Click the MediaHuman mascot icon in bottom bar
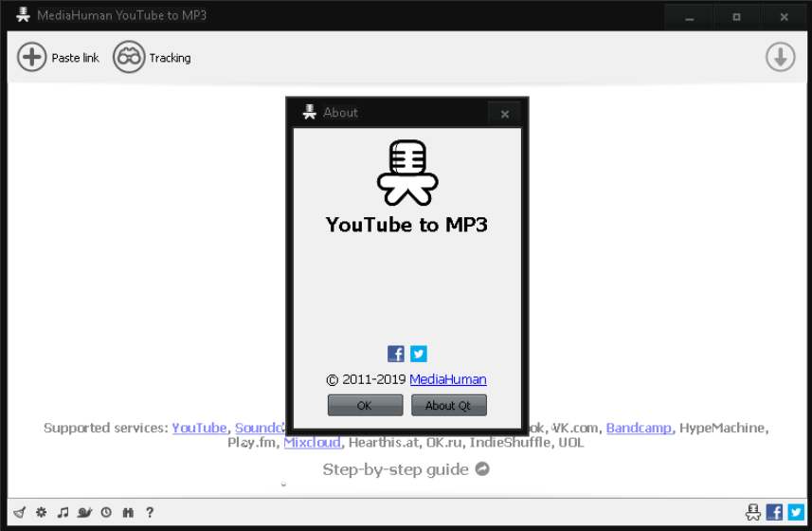 click(753, 512)
